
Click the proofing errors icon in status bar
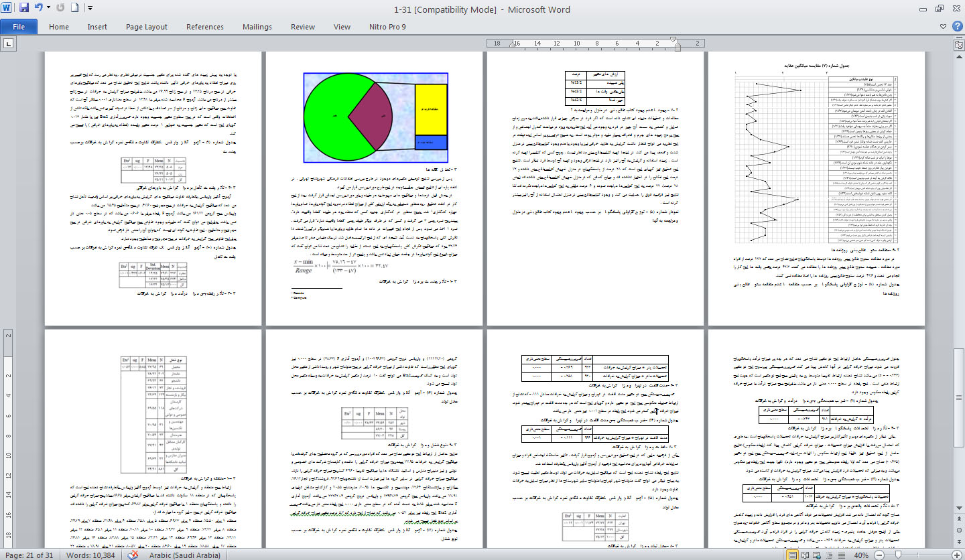[x=133, y=555]
